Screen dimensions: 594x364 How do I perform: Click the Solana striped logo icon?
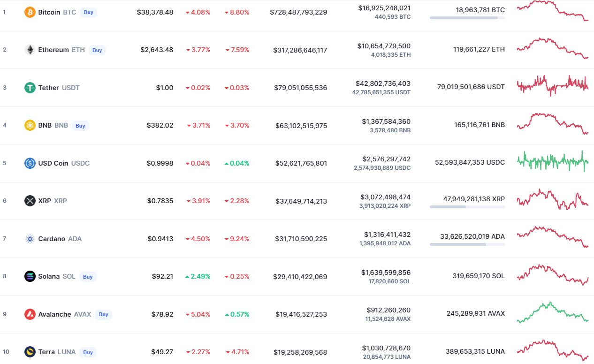tap(30, 276)
